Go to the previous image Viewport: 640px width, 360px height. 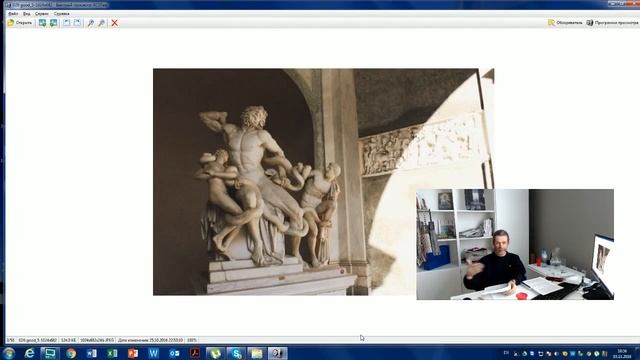[42, 23]
